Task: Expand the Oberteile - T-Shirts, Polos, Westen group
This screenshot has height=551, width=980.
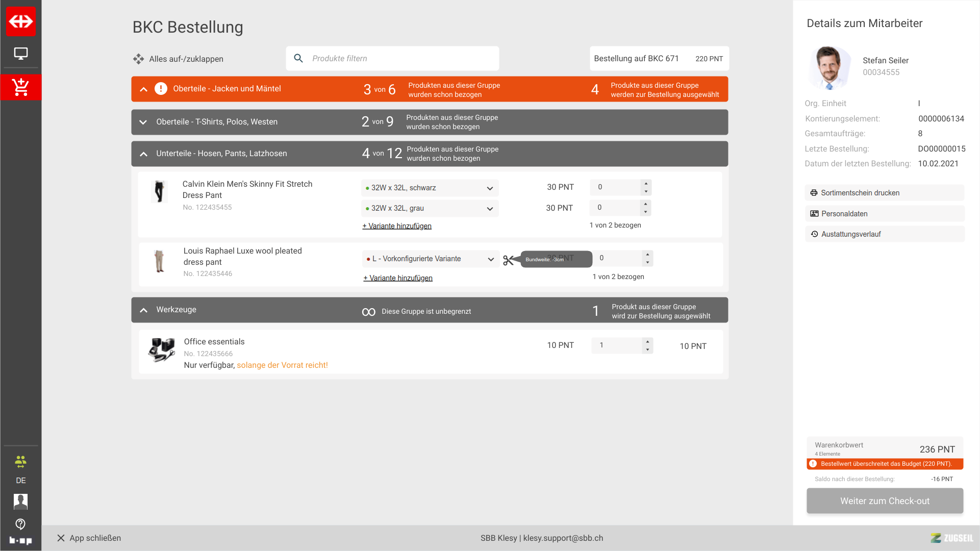Action: (143, 122)
